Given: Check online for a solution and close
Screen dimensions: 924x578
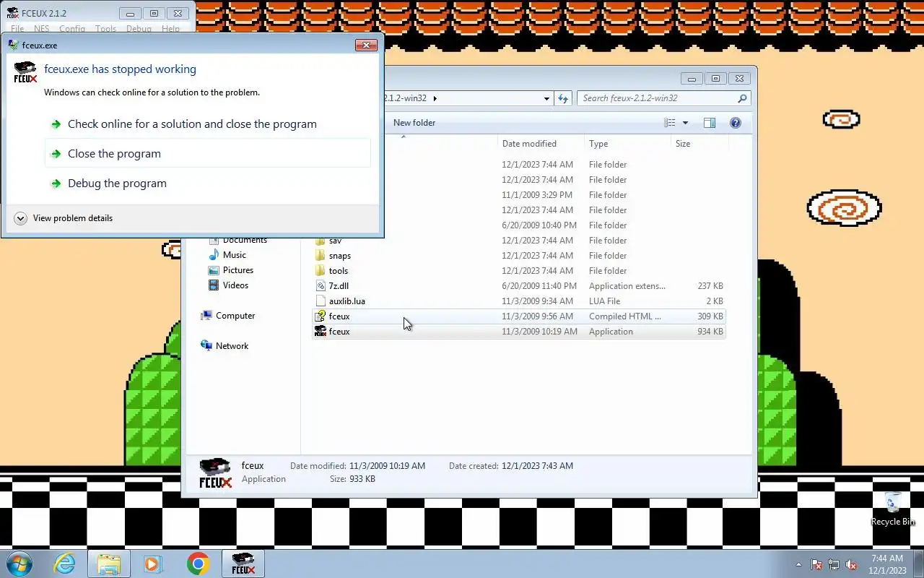Looking at the screenshot, I should tap(192, 124).
